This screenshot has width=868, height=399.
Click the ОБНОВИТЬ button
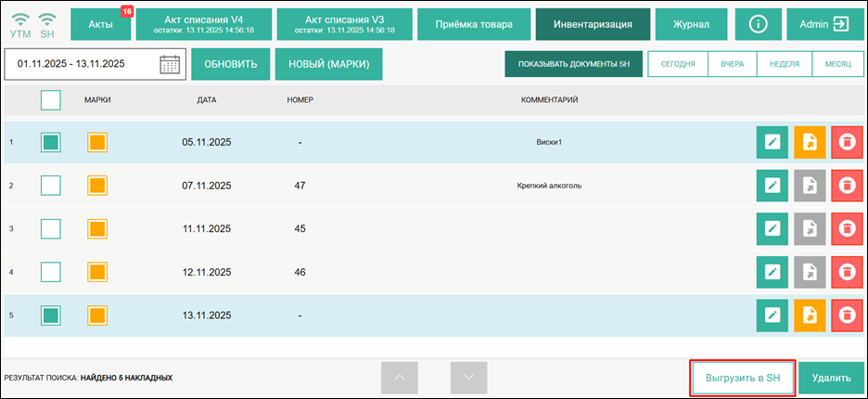[x=230, y=64]
